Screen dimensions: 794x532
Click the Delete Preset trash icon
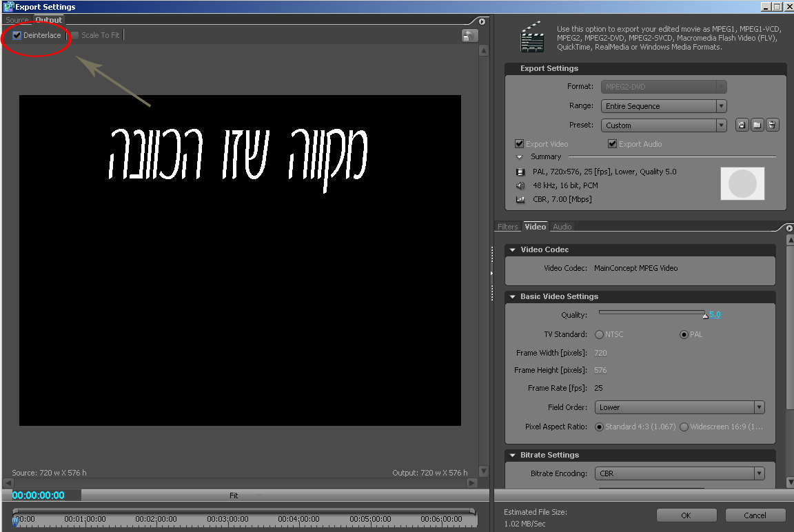pos(772,125)
